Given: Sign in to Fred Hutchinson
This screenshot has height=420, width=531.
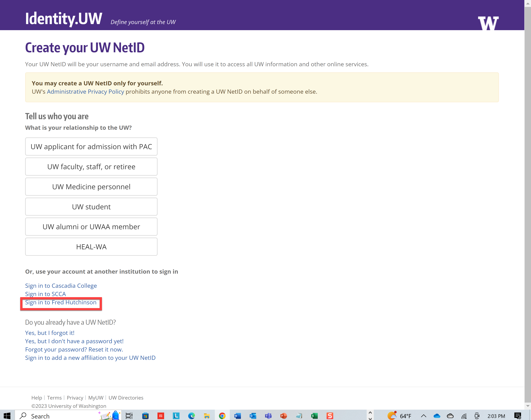Looking at the screenshot, I should point(61,302).
